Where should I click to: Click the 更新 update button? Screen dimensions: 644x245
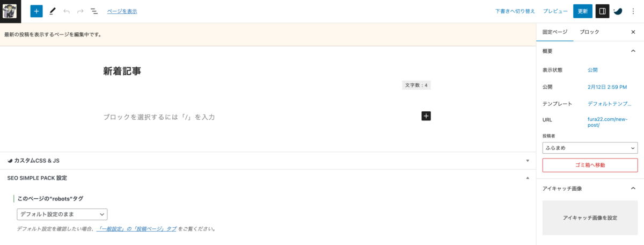click(583, 11)
